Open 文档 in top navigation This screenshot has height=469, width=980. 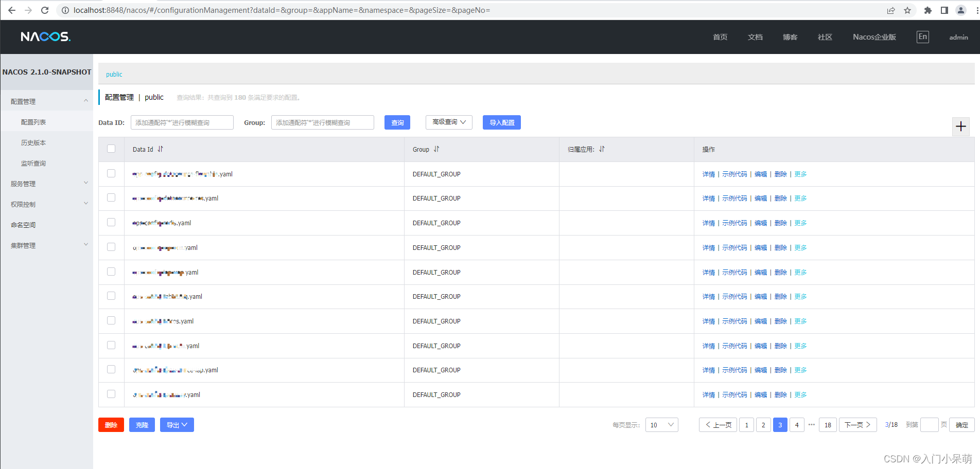[x=755, y=37]
